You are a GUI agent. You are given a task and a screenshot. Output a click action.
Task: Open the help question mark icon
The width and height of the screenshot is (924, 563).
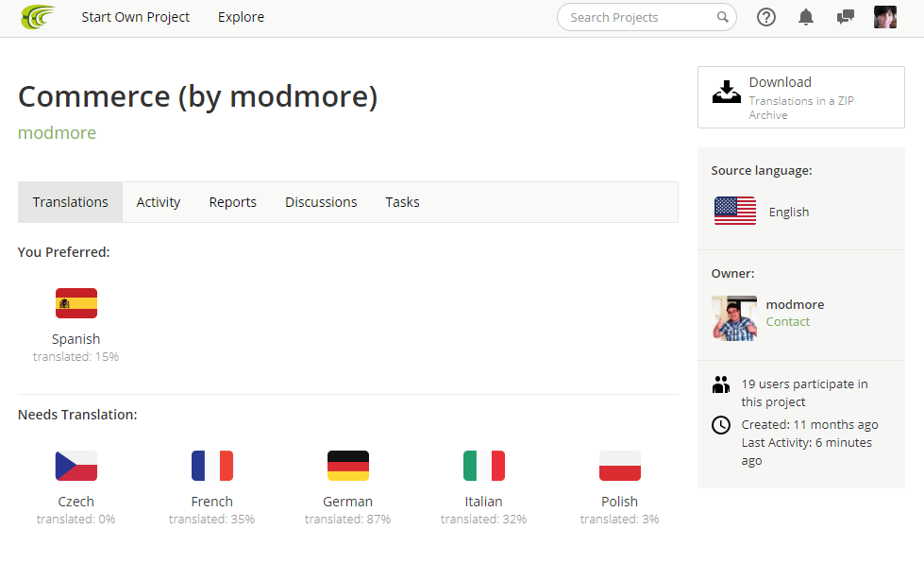[x=766, y=17]
